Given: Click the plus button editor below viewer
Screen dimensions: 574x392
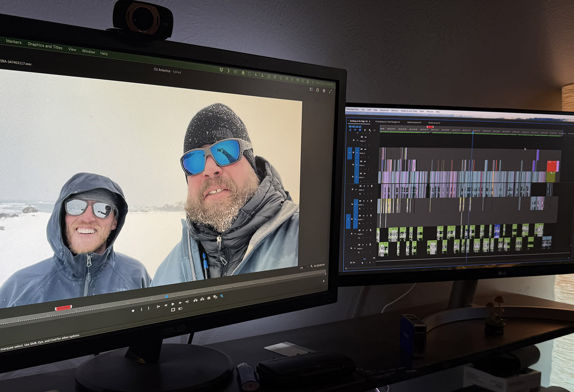Looking at the screenshot, I should (x=324, y=281).
